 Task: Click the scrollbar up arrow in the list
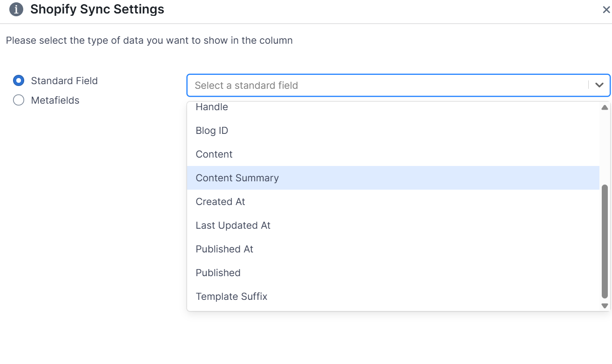[x=605, y=107]
